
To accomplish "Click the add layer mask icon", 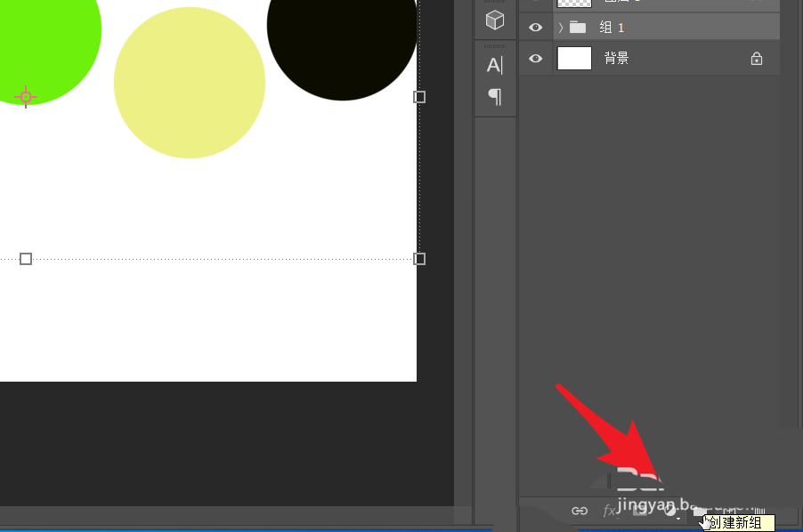I will 640,511.
